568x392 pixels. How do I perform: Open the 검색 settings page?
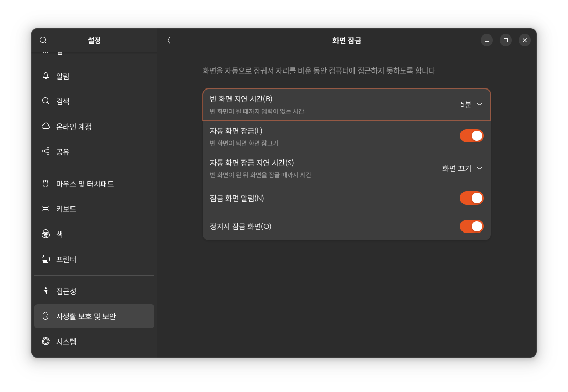94,101
